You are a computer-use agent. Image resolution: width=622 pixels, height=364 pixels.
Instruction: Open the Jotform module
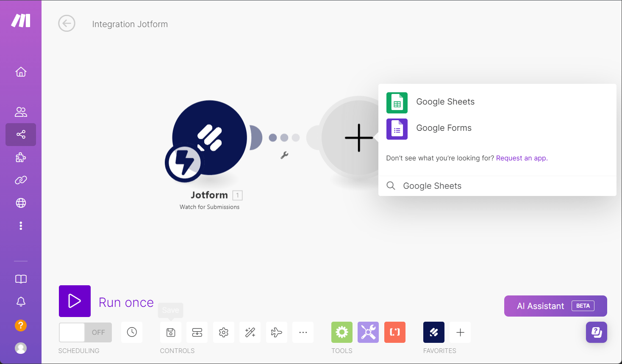pyautogui.click(x=209, y=138)
